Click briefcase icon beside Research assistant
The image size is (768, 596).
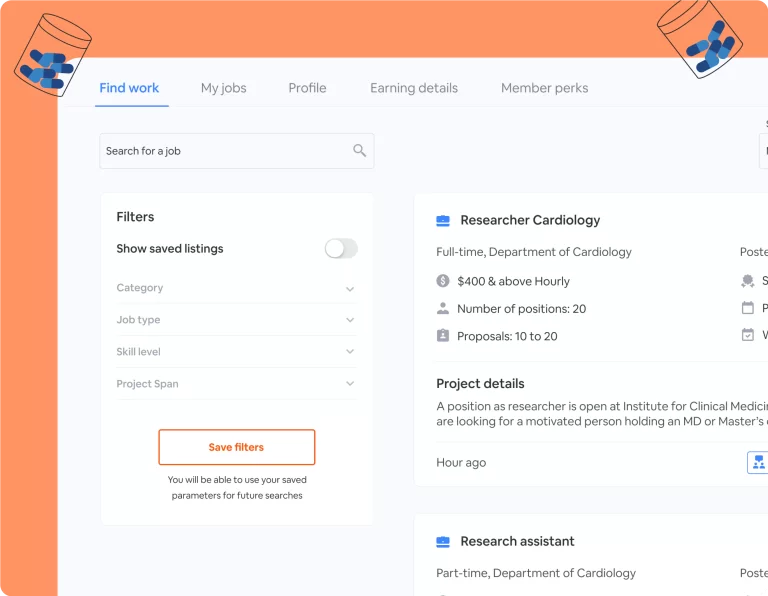coord(443,542)
